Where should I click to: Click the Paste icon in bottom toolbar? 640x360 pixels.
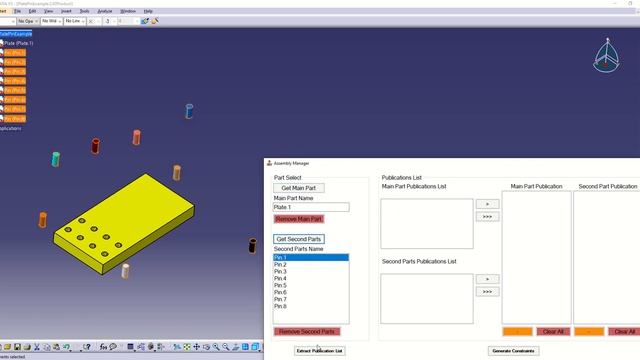[56, 347]
